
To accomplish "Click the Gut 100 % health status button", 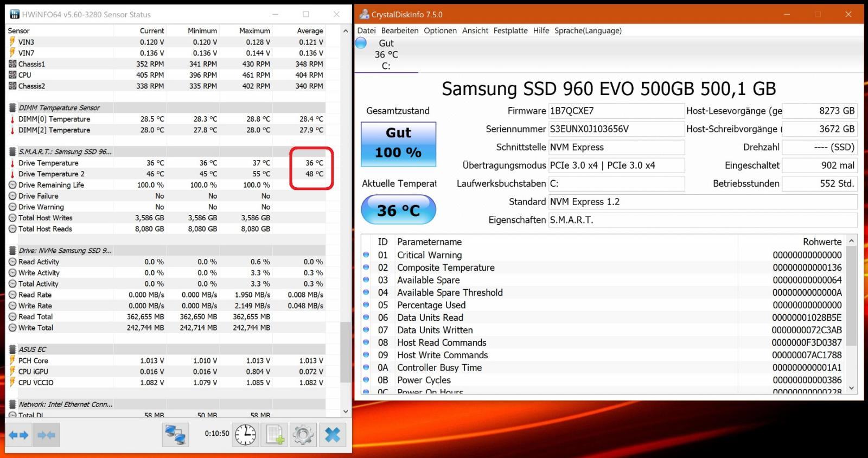I will [399, 144].
